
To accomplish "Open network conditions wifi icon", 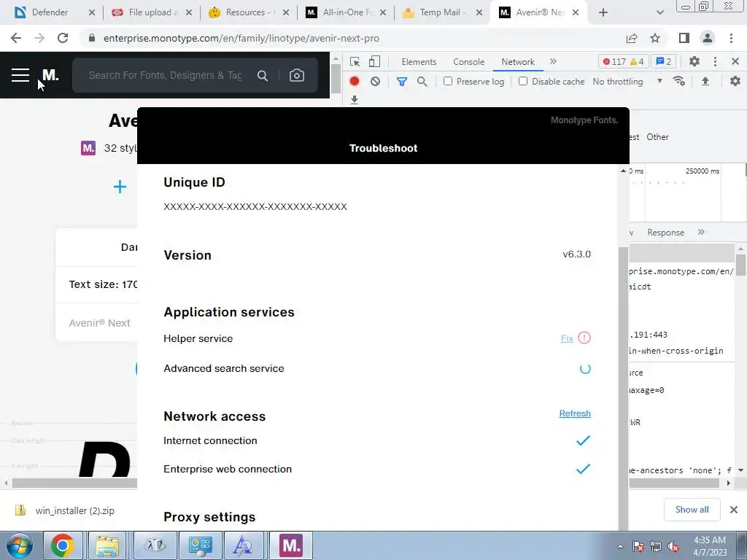I will (679, 82).
